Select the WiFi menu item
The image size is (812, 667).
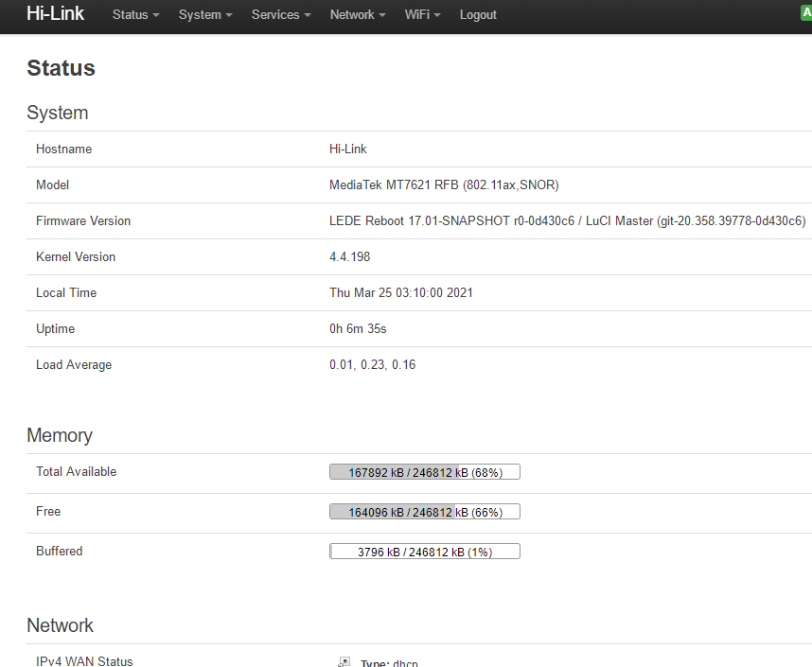click(x=422, y=15)
